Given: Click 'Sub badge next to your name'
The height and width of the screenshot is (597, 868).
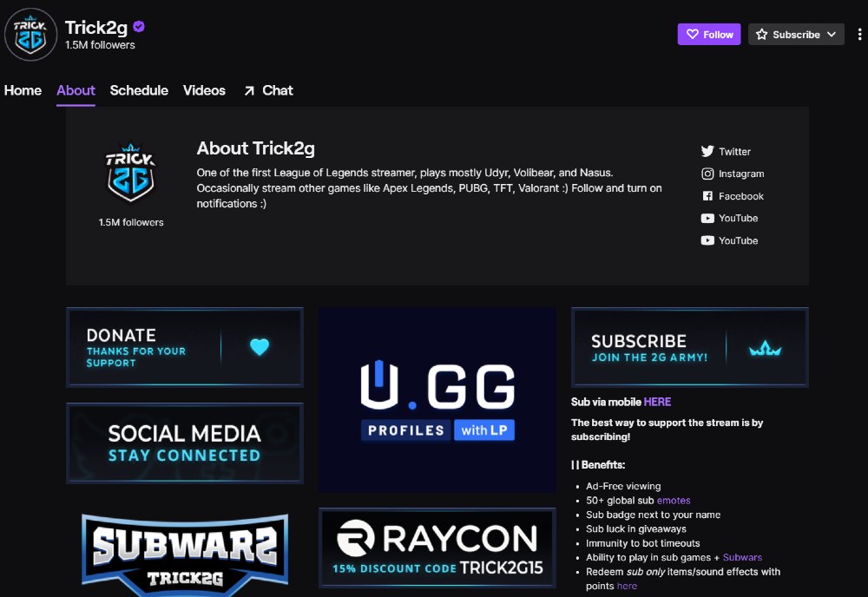Looking at the screenshot, I should (654, 515).
